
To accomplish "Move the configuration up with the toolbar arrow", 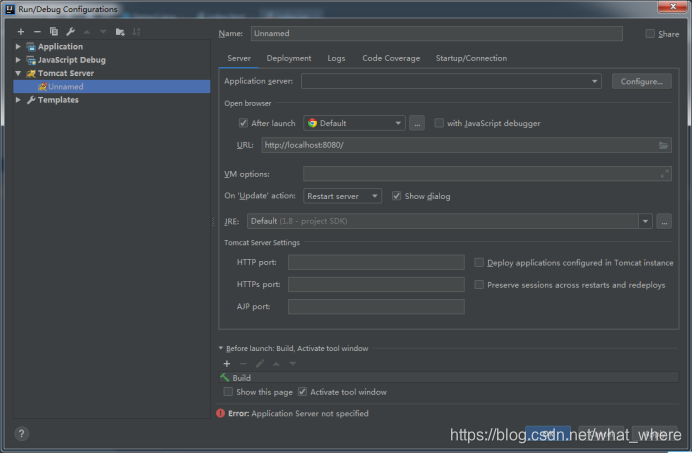I will click(87, 32).
